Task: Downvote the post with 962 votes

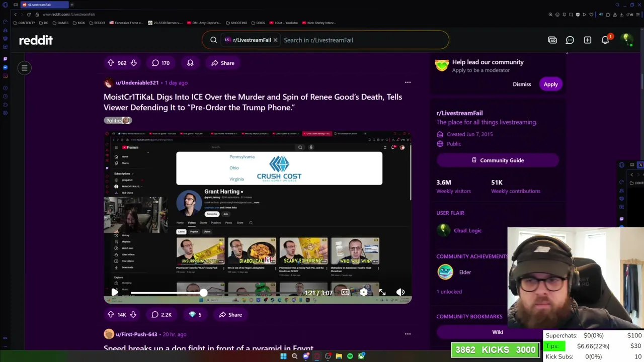Action: point(133,63)
